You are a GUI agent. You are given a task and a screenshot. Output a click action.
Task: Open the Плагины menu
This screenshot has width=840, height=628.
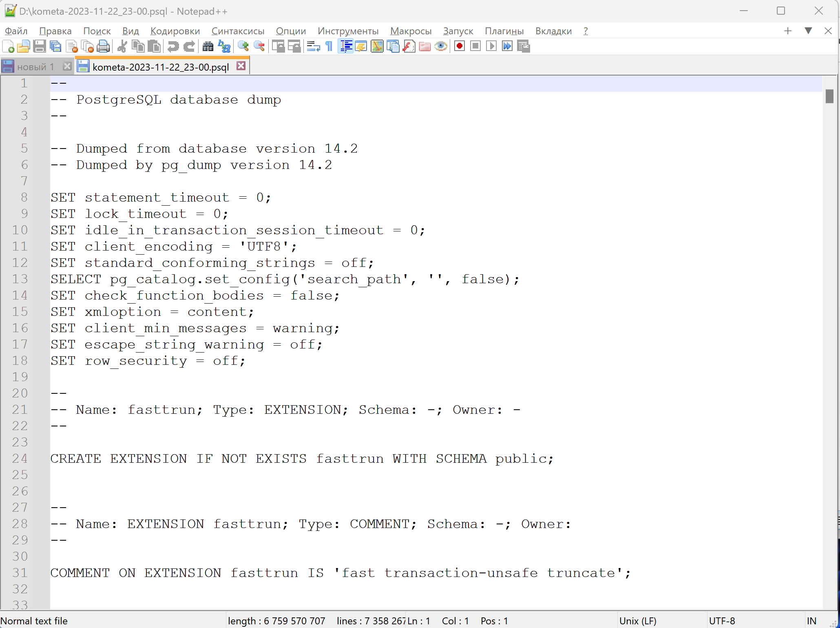504,31
